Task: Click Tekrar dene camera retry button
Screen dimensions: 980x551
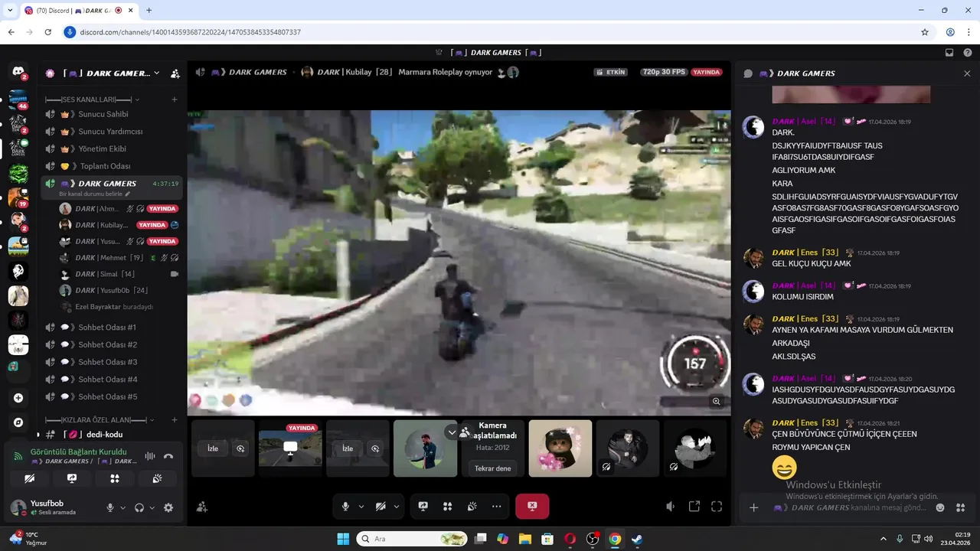Action: tap(493, 468)
